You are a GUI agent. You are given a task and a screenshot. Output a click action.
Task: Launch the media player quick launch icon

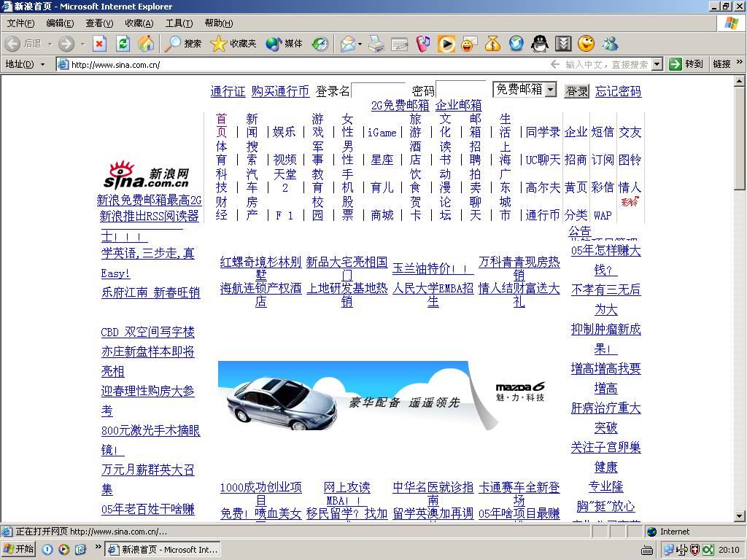pyautogui.click(x=63, y=550)
